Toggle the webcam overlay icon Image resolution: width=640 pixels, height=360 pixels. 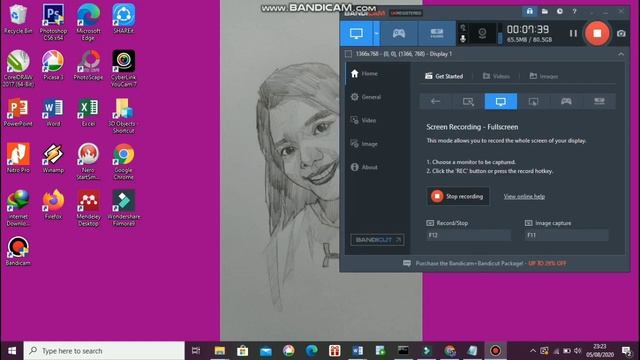click(x=482, y=33)
